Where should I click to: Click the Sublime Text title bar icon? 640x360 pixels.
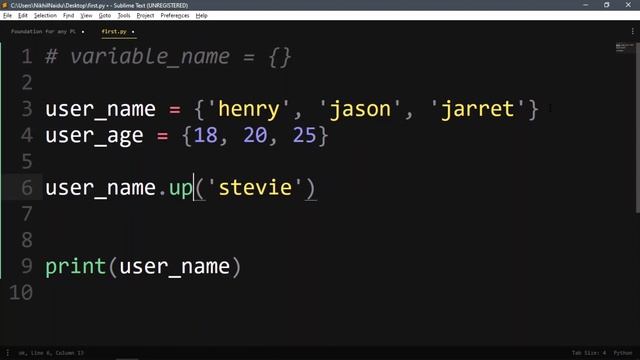click(x=5, y=5)
